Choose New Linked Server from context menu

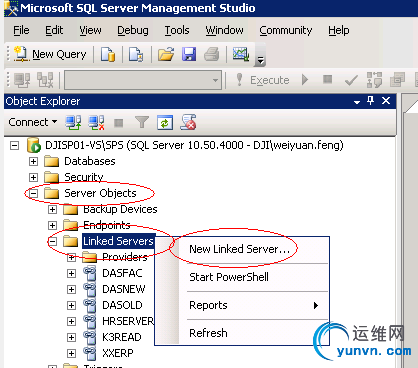coord(239,249)
